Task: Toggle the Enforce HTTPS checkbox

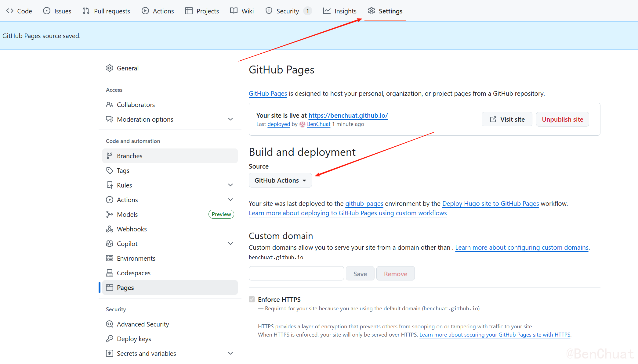Action: coord(252,299)
